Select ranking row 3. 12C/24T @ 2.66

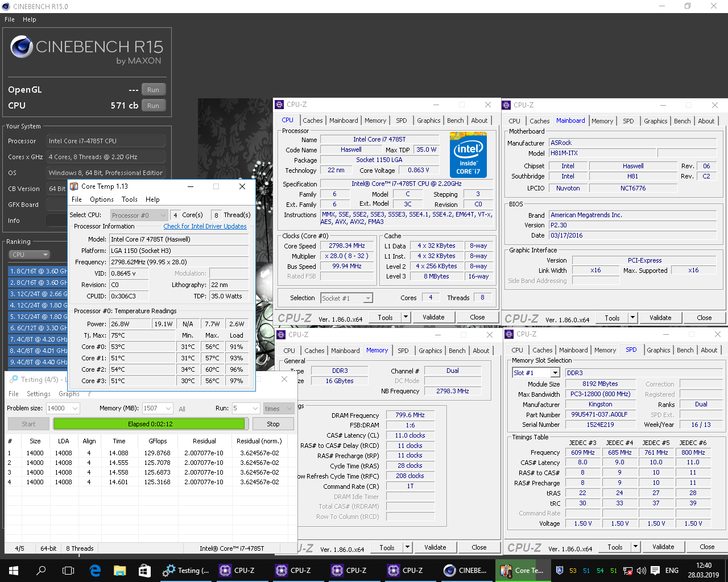[38, 294]
